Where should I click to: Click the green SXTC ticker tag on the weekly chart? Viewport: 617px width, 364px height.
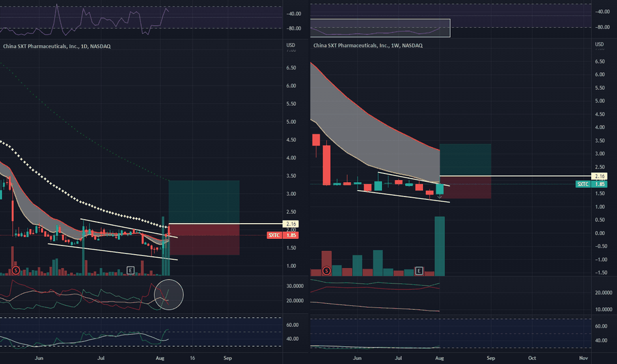[583, 184]
